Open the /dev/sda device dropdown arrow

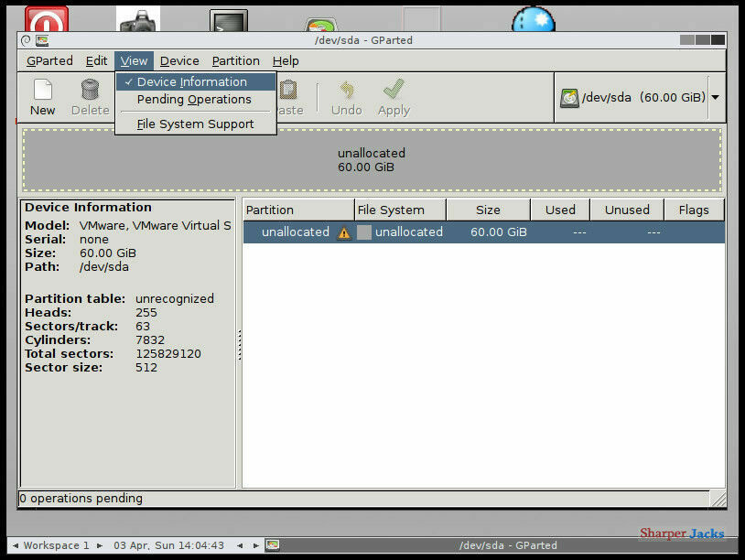point(716,97)
